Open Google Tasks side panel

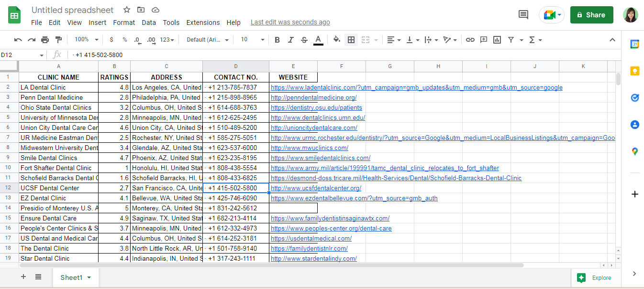634,98
